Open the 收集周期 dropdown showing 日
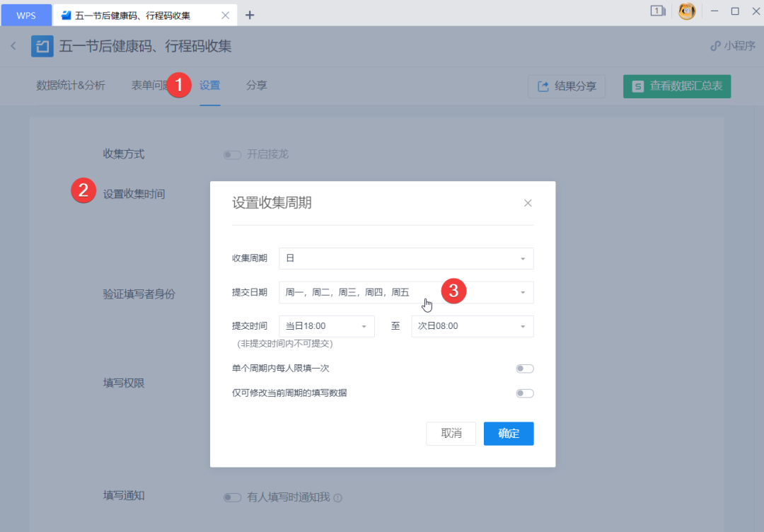Image resolution: width=764 pixels, height=532 pixels. pos(406,259)
